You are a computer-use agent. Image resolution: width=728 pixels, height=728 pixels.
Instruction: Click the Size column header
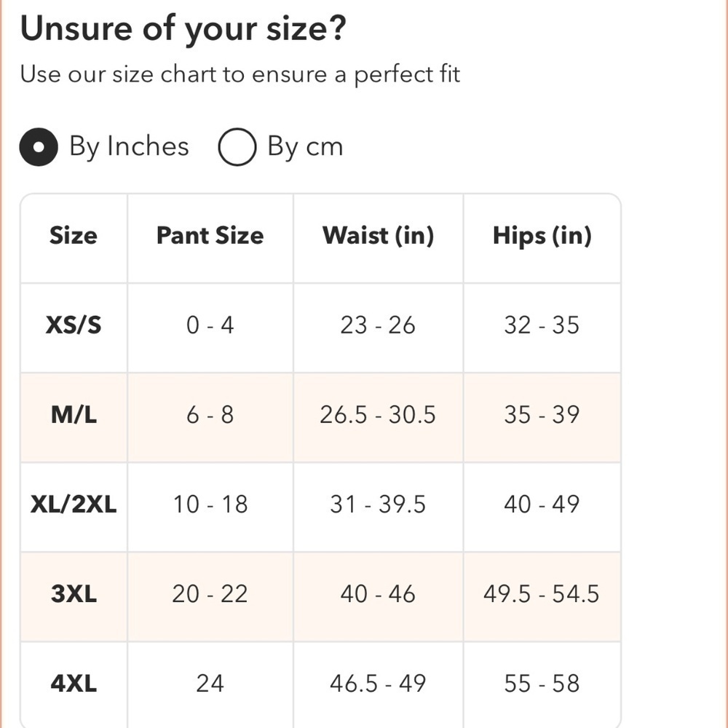[73, 236]
